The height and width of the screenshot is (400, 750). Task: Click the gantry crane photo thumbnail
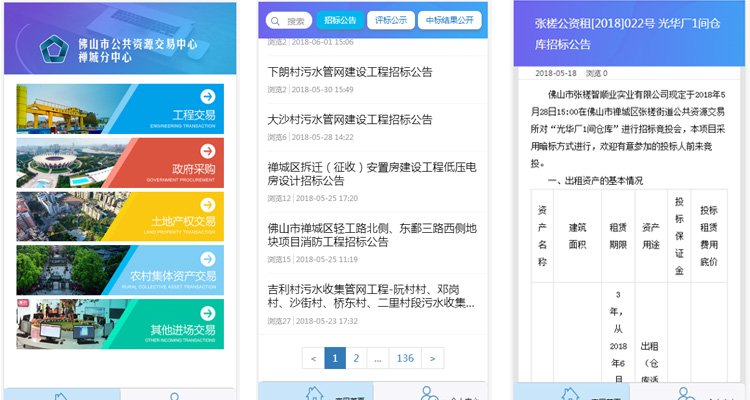coord(67,109)
